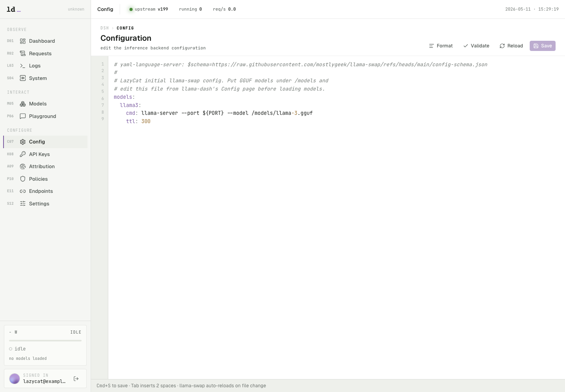The width and height of the screenshot is (565, 392).
Task: Place cursor on the ttl: 300 line
Action: (138, 122)
